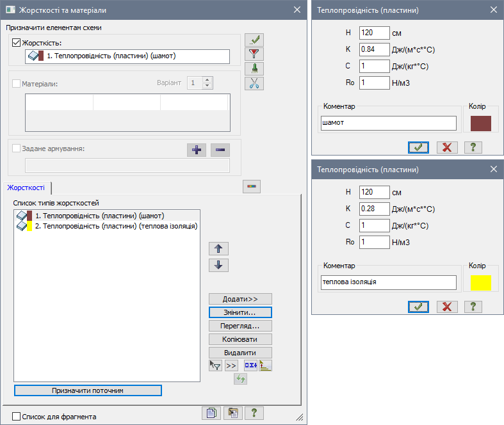This screenshot has height=425, width=504.
Task: Expand stiffness types with Додати>> button
Action: [240, 299]
